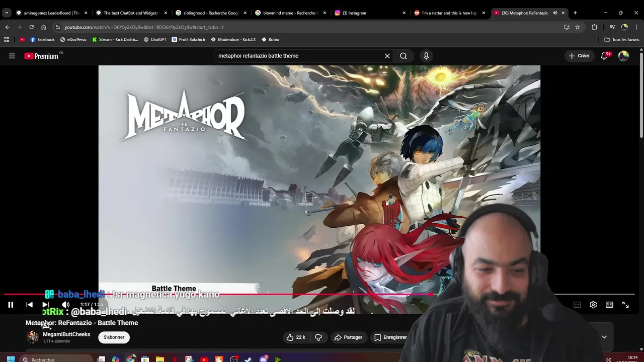
Task: Open YouTube bookmark icon in bookmarks bar
Action: click(22, 40)
